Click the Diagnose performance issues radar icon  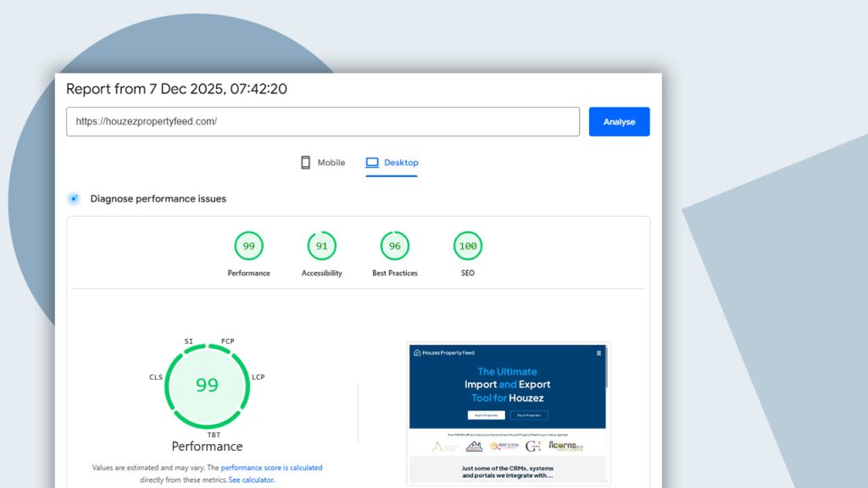74,199
